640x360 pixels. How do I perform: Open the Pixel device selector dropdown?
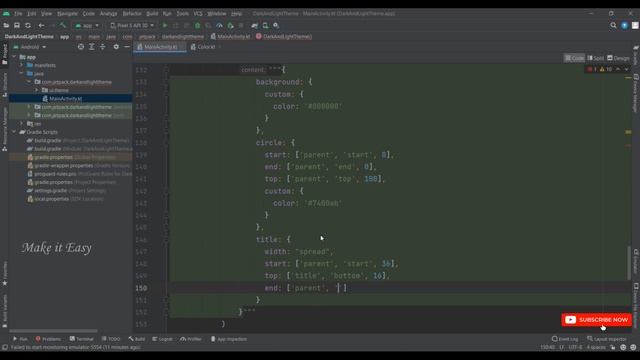coord(132,25)
